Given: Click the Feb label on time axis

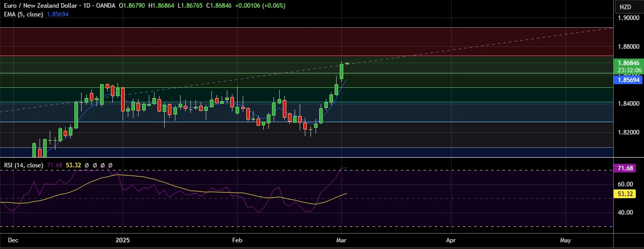Looking at the screenshot, I should coord(237,240).
